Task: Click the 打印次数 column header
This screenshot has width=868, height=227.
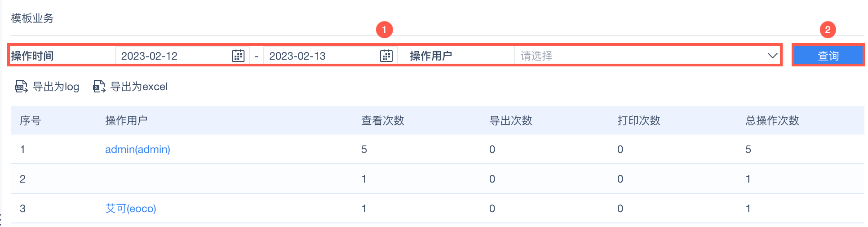Action: click(639, 120)
